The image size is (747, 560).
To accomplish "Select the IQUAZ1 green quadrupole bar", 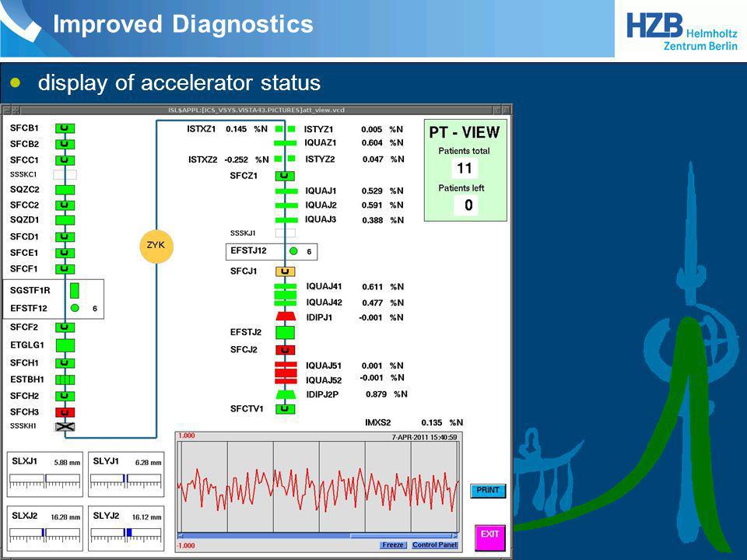I will coord(286,143).
